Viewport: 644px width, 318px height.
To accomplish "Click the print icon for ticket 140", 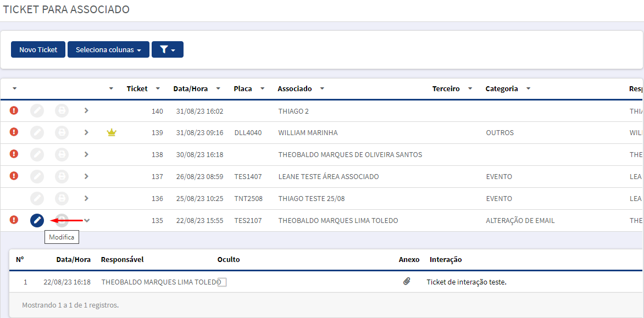I will tap(62, 111).
